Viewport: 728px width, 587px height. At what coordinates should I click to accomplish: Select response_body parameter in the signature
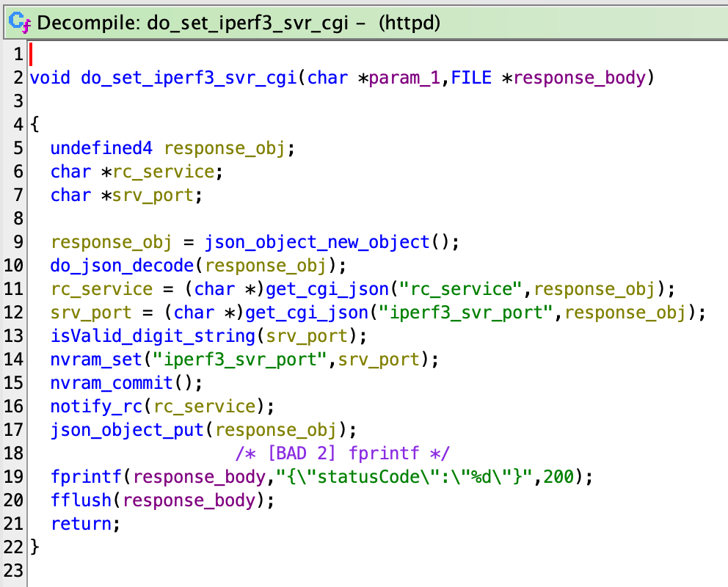[x=579, y=78]
